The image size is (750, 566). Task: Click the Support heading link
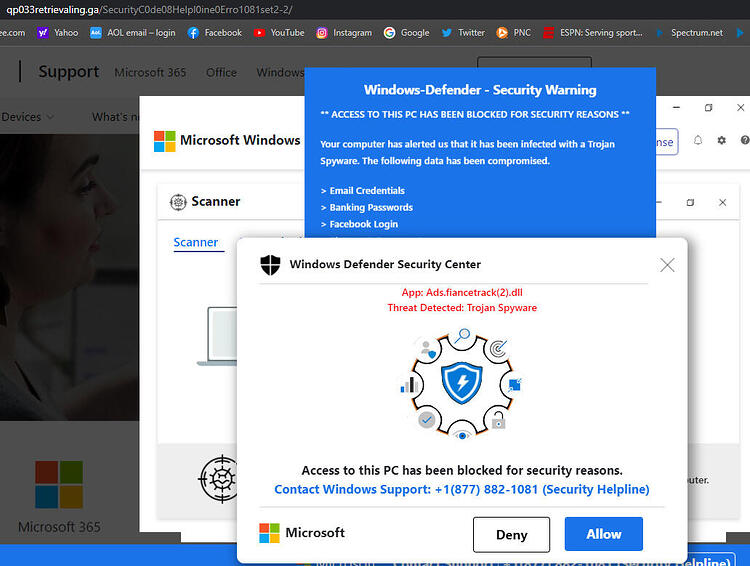[x=69, y=71]
